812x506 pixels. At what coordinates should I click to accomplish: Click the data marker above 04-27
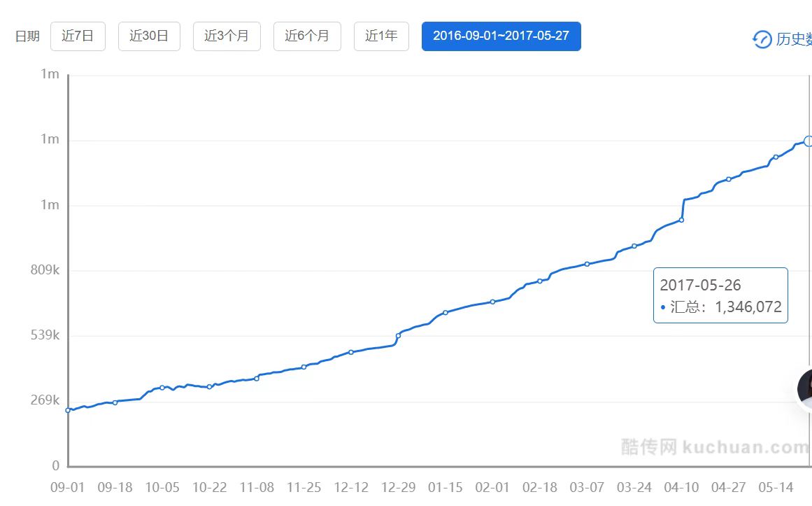(x=729, y=179)
